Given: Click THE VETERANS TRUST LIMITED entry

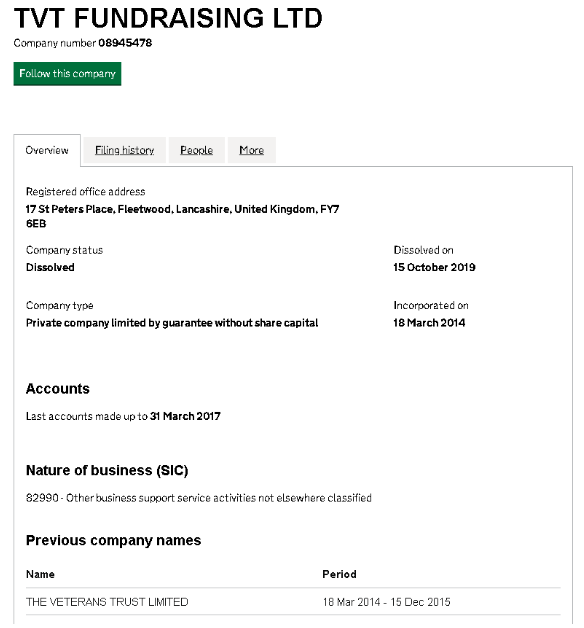Looking at the screenshot, I should click(x=107, y=602).
